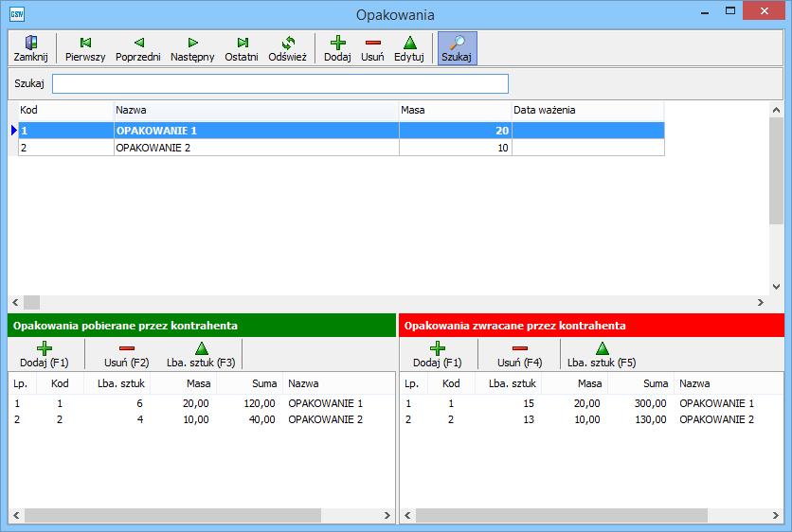This screenshot has width=792, height=532.
Task: Click the Data ważenia column header
Action: pos(588,110)
